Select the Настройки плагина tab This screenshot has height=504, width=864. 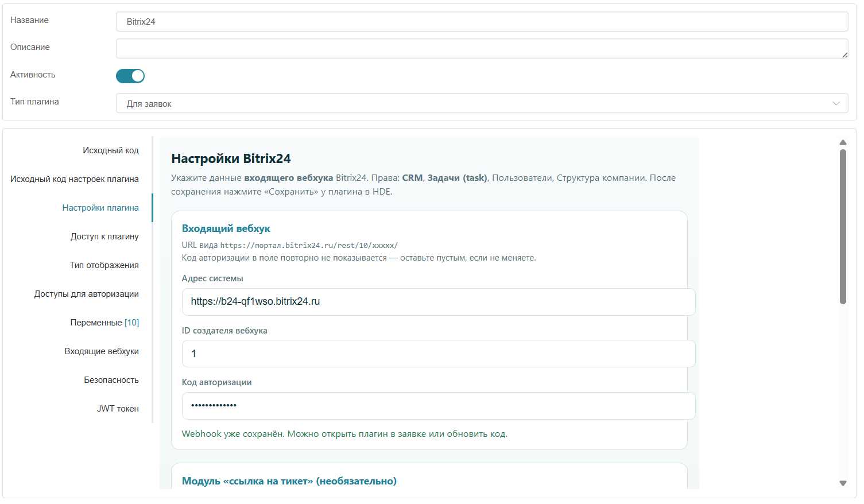point(100,208)
